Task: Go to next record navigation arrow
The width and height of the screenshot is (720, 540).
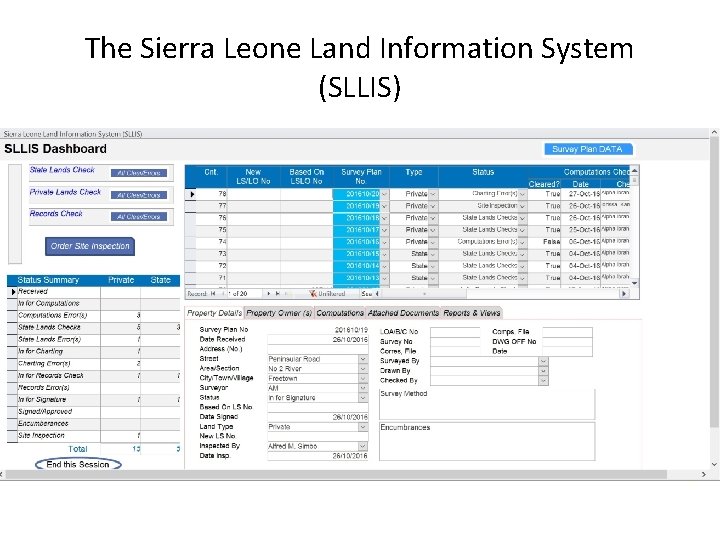Action: [269, 293]
